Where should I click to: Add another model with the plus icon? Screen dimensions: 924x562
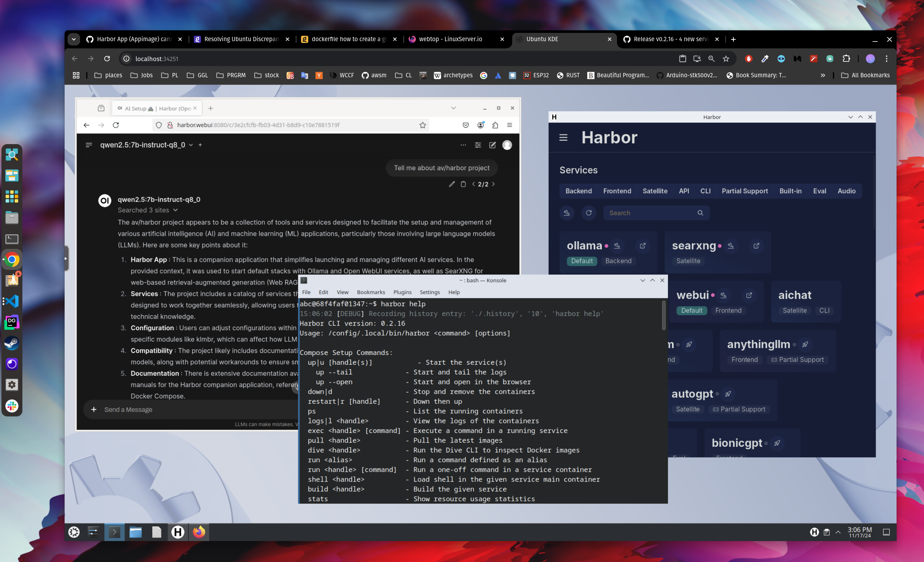pyautogui.click(x=200, y=145)
